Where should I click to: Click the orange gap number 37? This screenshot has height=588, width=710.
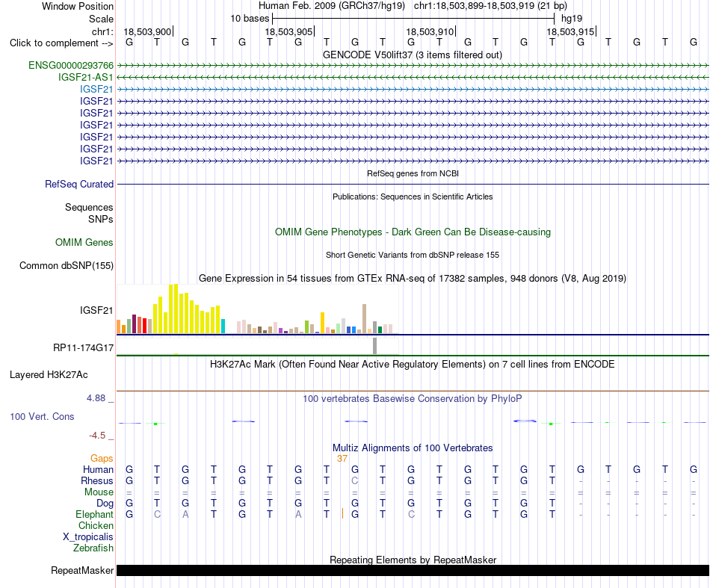pyautogui.click(x=342, y=459)
